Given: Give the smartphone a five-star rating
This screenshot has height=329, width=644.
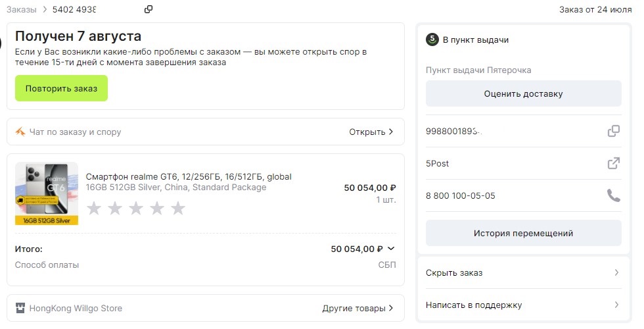Looking at the screenshot, I should pos(178,209).
